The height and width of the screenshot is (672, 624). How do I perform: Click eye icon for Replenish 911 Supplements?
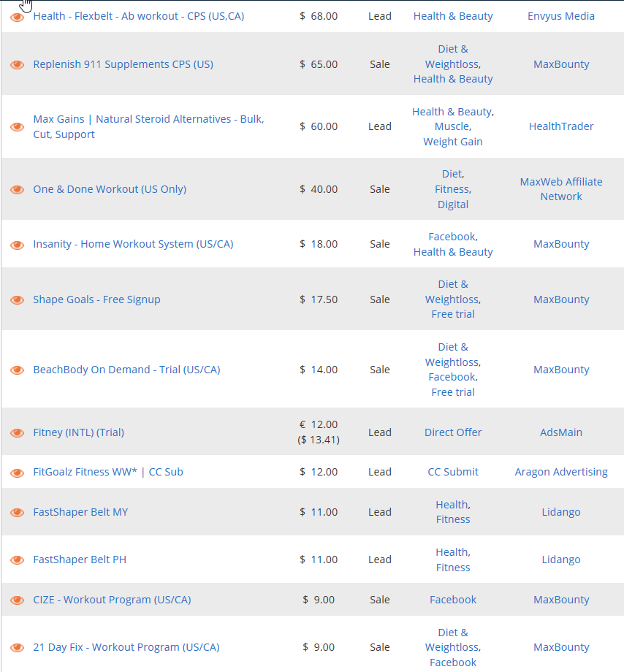(x=17, y=65)
